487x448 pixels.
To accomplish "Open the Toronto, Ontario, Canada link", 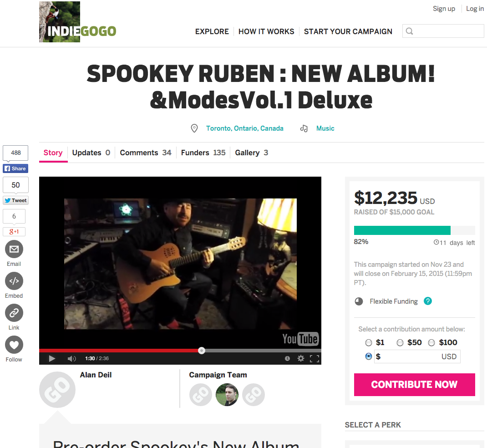I will click(245, 128).
